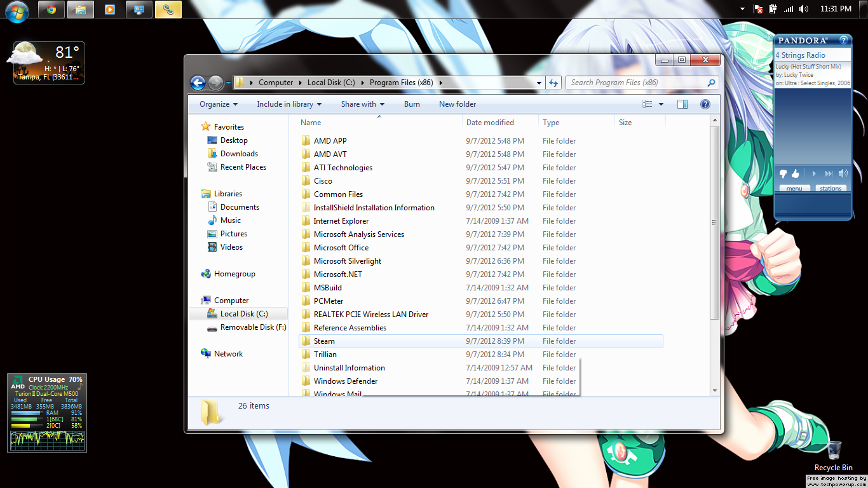Image resolution: width=868 pixels, height=488 pixels.
Task: Create a New folder from toolbar
Action: [x=458, y=104]
